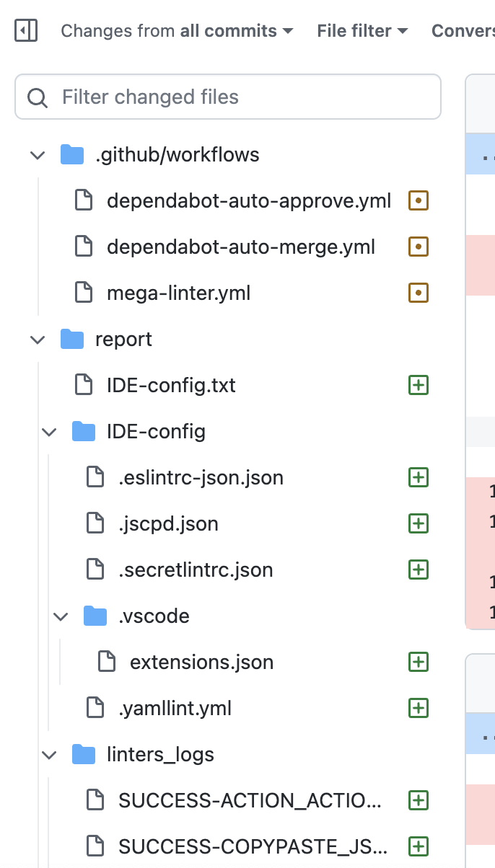Click the added-file marker for .secretlintrc.json
Image resolution: width=495 pixels, height=868 pixels.
(x=418, y=570)
